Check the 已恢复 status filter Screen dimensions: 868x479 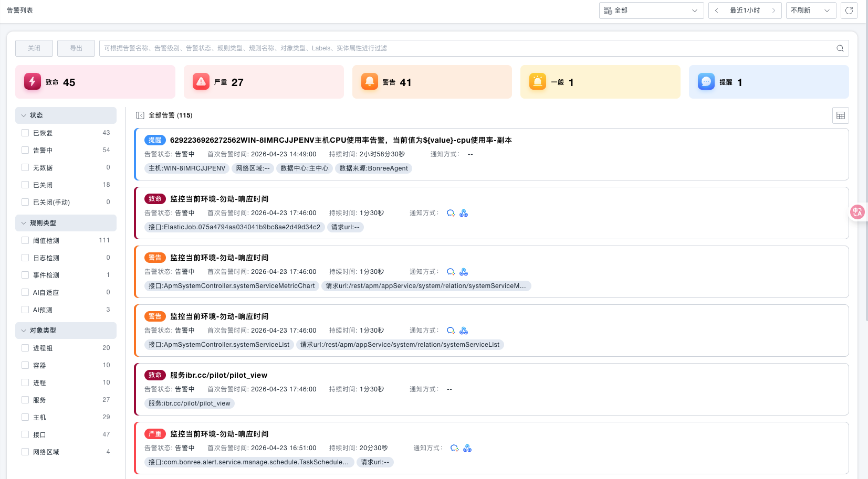25,133
